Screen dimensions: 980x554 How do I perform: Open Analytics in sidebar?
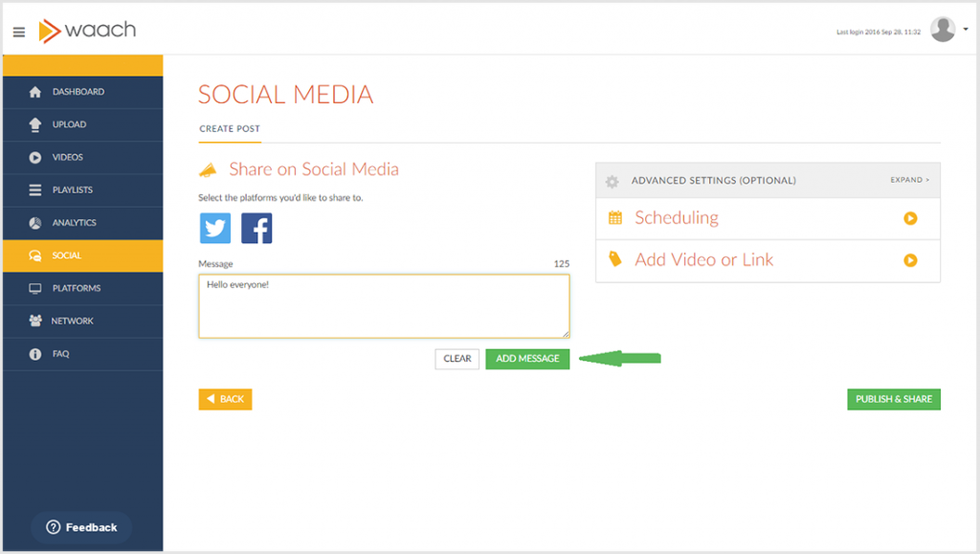[82, 223]
